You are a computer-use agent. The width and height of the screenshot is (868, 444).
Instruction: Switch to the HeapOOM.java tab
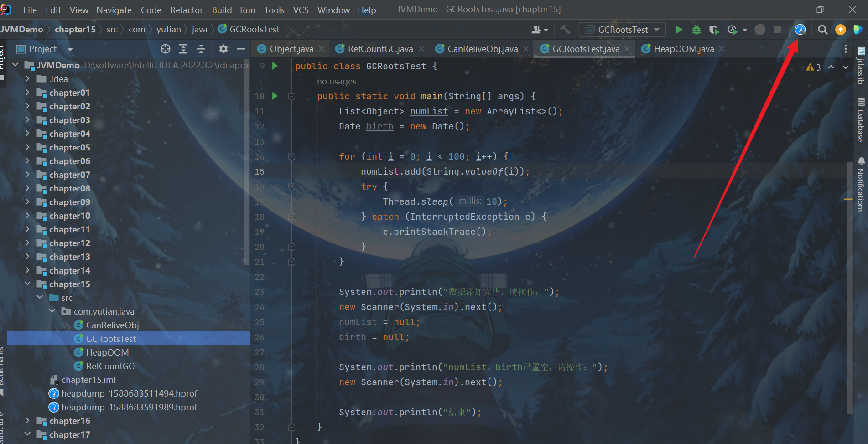(x=683, y=49)
